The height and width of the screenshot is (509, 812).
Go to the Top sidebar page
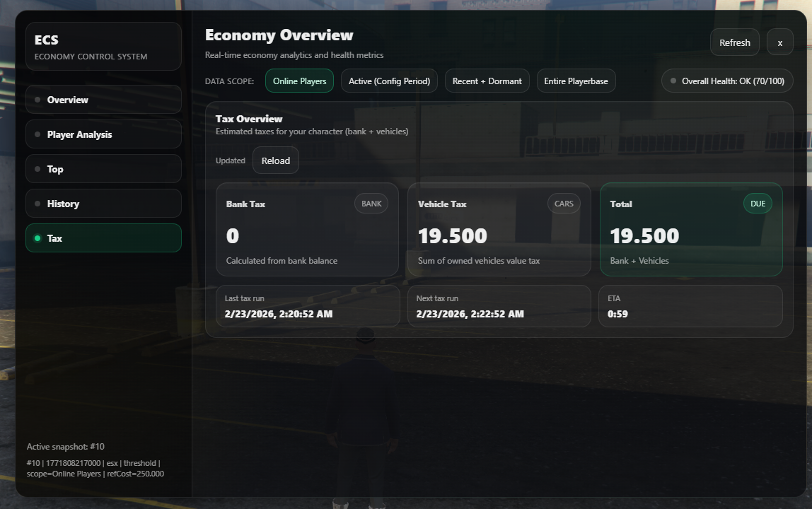tap(103, 169)
